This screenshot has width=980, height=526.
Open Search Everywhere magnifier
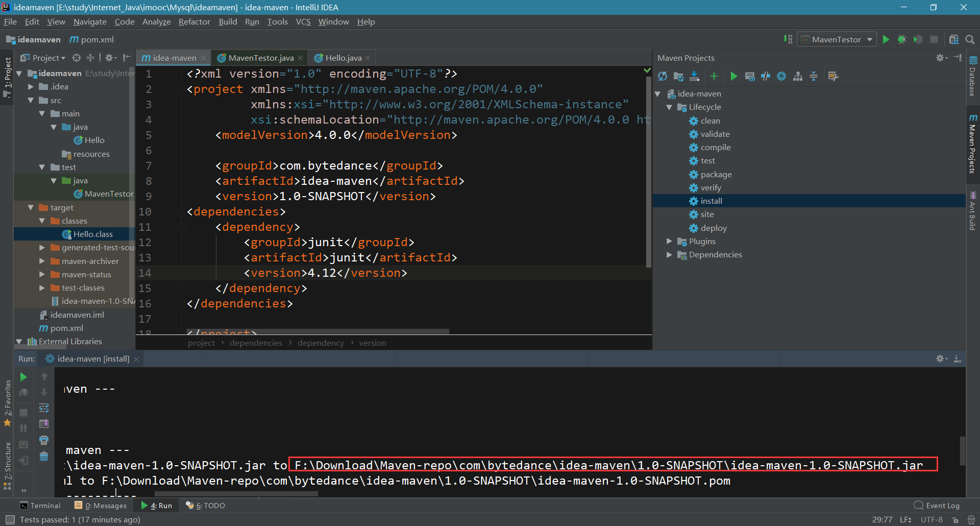tap(970, 39)
